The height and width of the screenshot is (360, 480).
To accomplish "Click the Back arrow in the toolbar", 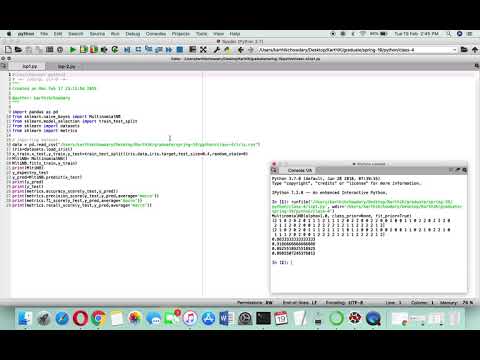I will [x=240, y=50].
